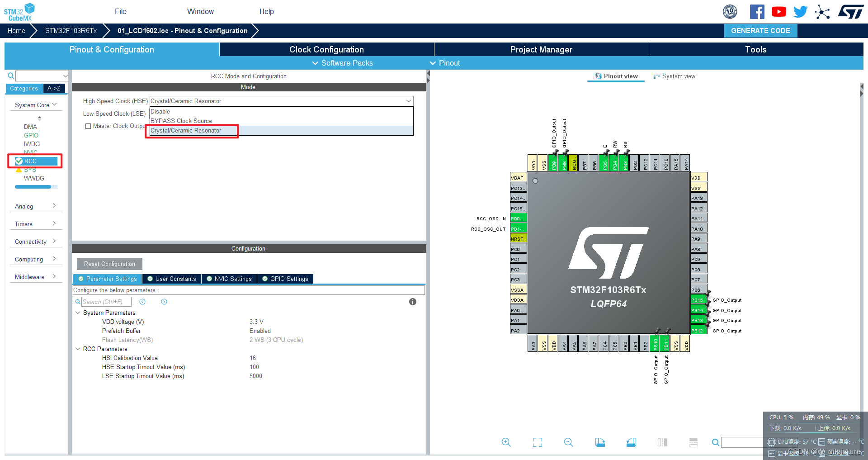Open the GPIO Settings tab

285,279
